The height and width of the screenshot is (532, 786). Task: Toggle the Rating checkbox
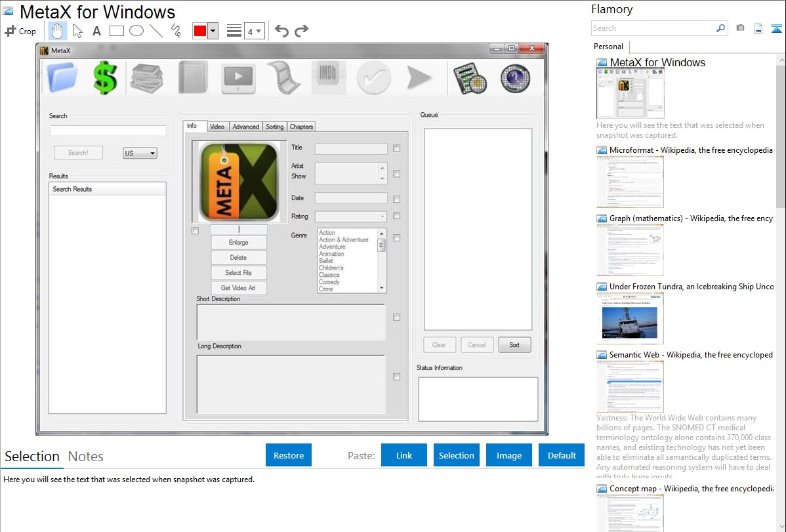[x=396, y=216]
